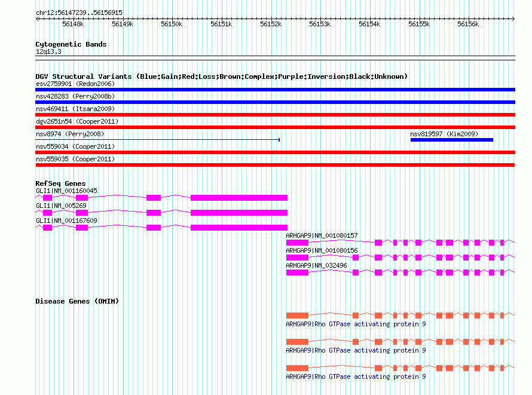Click the 56155k ruler tick label

[419, 25]
